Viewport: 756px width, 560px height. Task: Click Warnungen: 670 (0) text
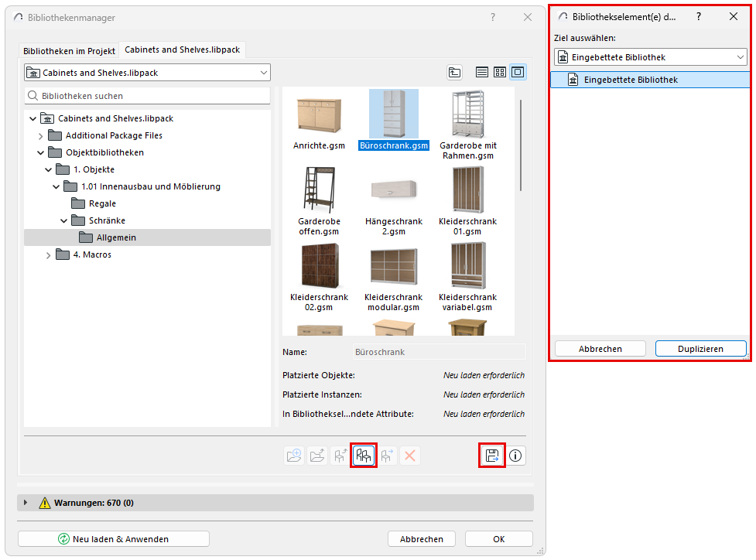pos(94,503)
